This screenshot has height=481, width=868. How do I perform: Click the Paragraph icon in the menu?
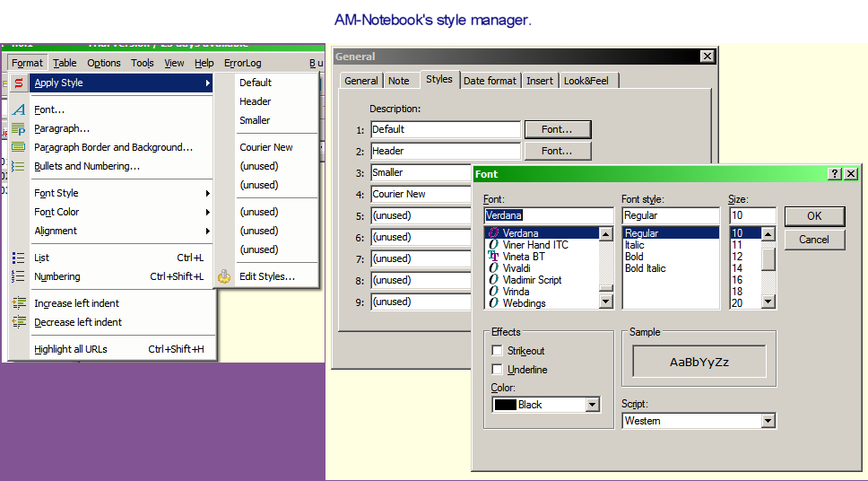[x=18, y=128]
